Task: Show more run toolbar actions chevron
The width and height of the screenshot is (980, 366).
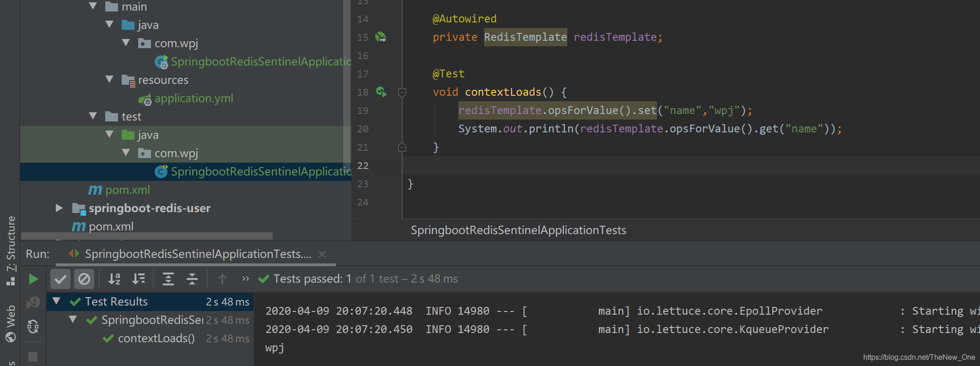Action: point(246,278)
